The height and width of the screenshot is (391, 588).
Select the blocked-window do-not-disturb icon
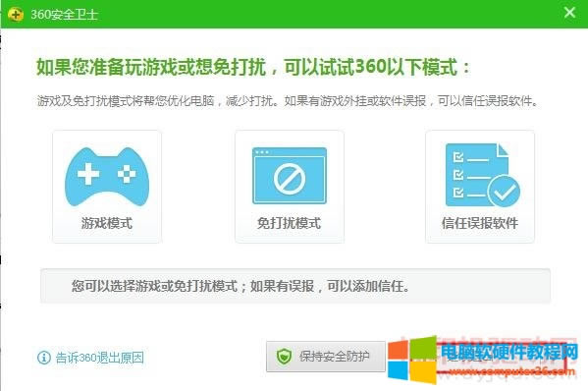(x=290, y=176)
